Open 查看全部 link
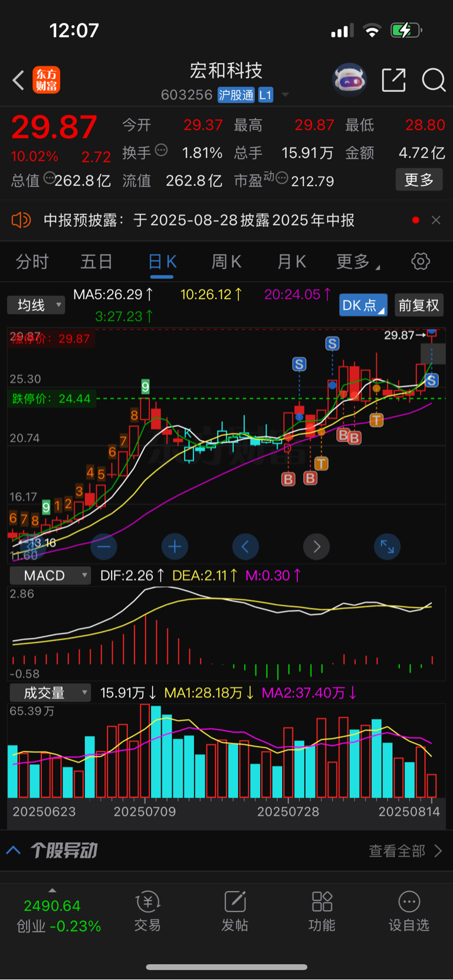Image resolution: width=453 pixels, height=980 pixels. (405, 850)
